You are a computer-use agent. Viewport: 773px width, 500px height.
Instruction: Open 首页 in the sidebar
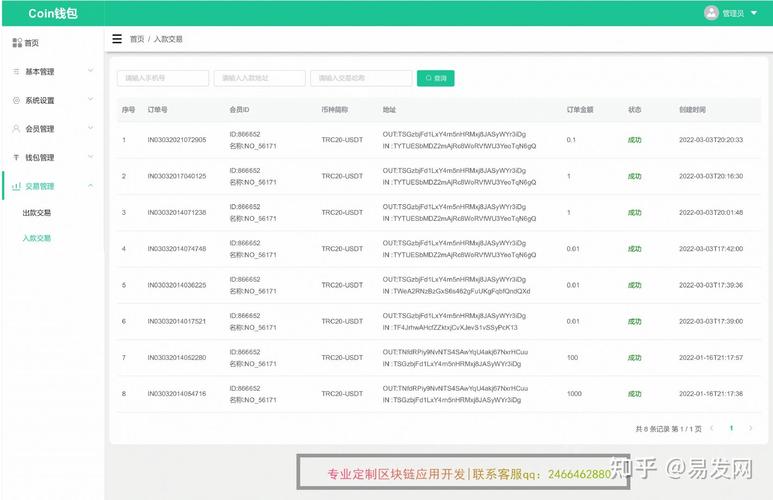[32, 43]
